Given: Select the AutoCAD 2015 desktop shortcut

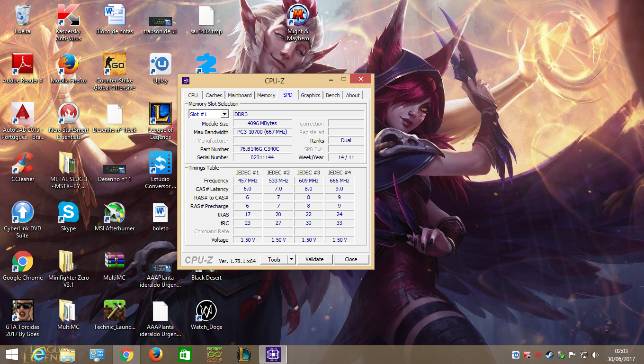Looking at the screenshot, I should tap(22, 121).
